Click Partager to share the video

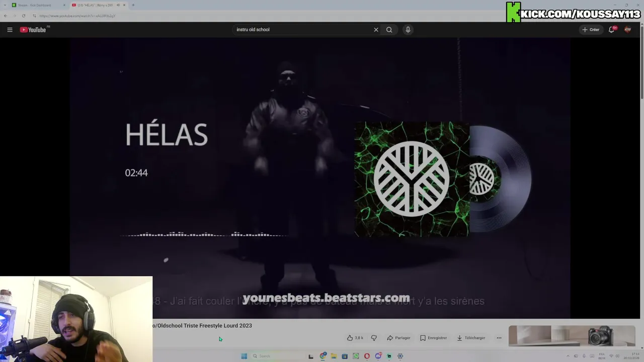pyautogui.click(x=398, y=338)
